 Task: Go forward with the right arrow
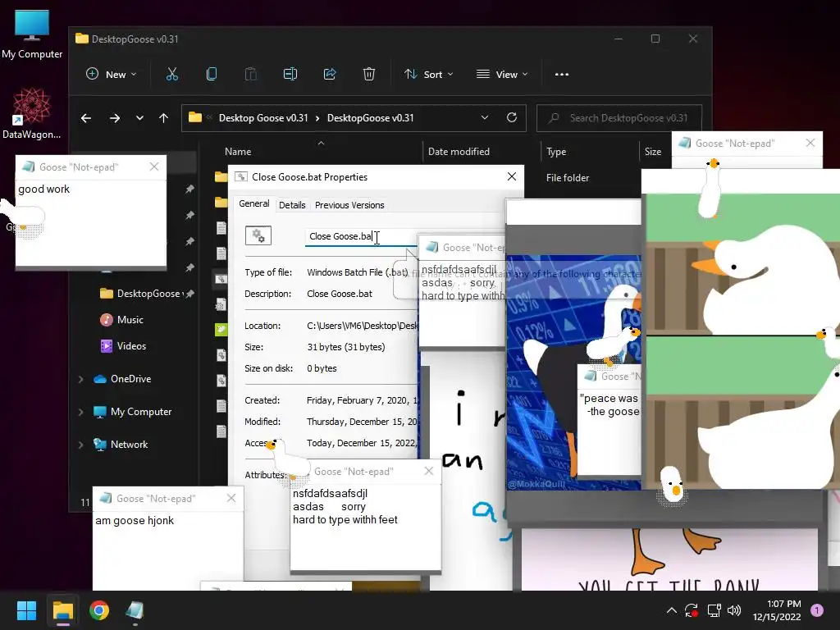tap(115, 118)
